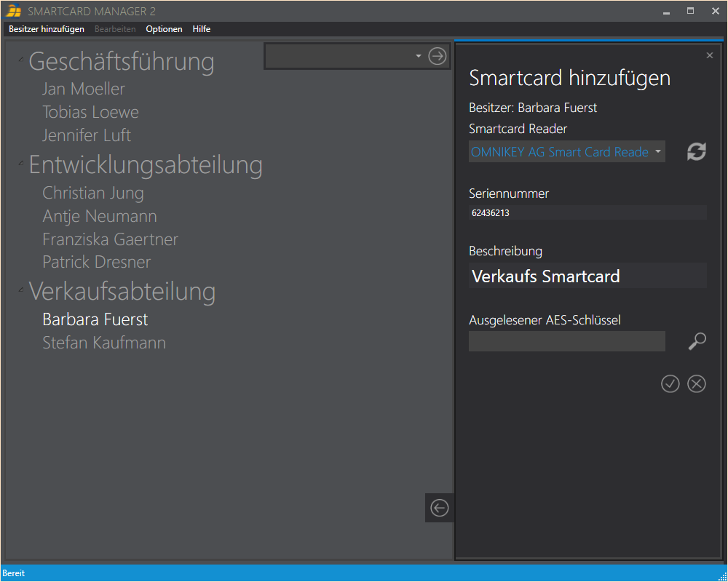Select owner Stefan Kaufmann
The width and height of the screenshot is (728, 582).
(x=104, y=343)
